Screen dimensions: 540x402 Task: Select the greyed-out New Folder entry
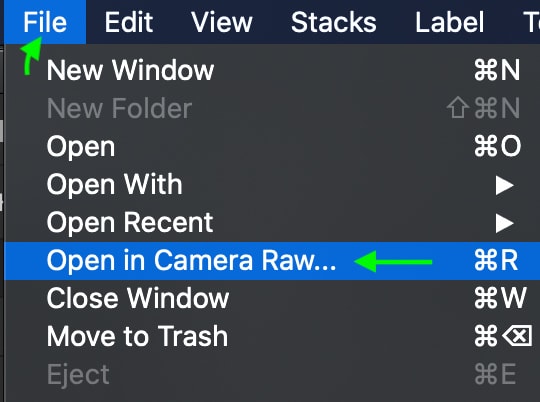click(272, 108)
